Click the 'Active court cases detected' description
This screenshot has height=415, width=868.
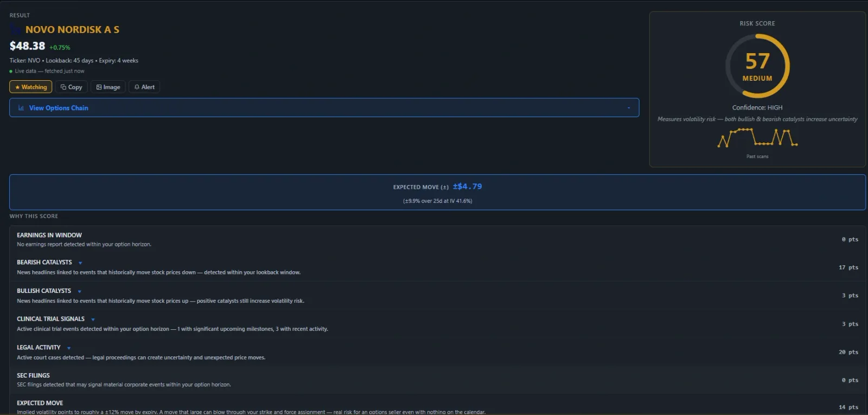(141, 358)
